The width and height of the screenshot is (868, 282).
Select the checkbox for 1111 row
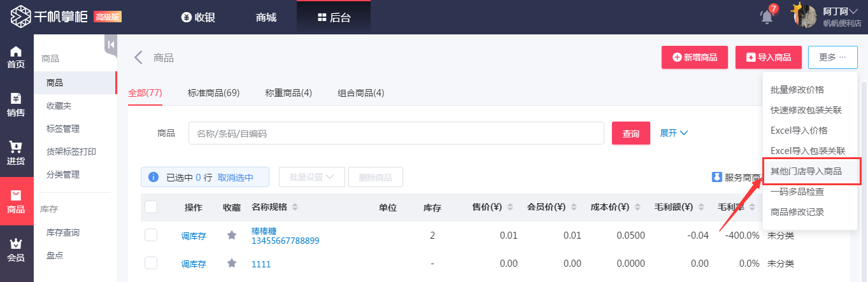click(x=151, y=264)
